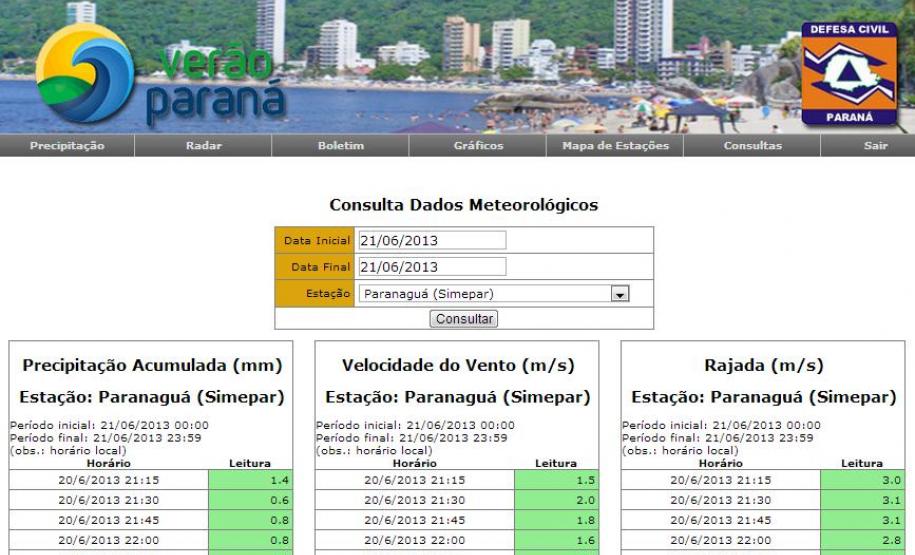Click the Data Final date field
915x555 pixels.
pyautogui.click(x=431, y=266)
